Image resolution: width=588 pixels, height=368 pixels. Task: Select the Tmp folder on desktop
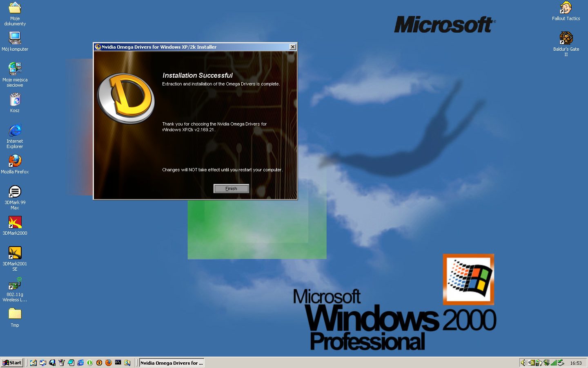15,314
